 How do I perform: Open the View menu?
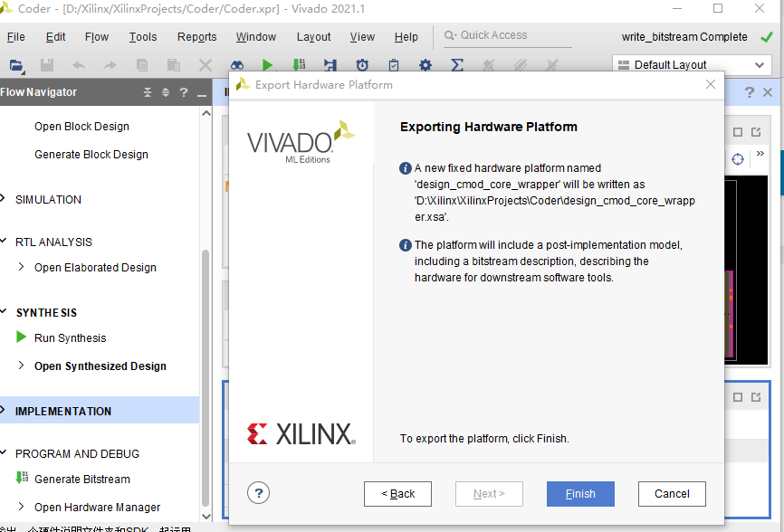(362, 37)
